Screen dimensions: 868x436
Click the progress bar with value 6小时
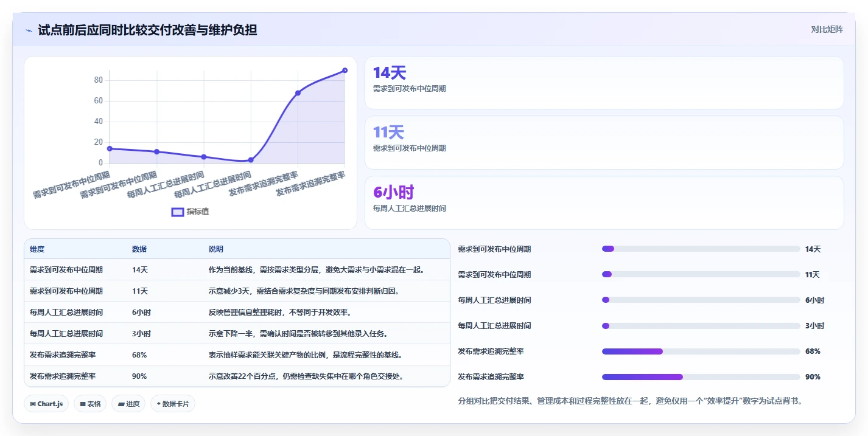pyautogui.click(x=701, y=300)
